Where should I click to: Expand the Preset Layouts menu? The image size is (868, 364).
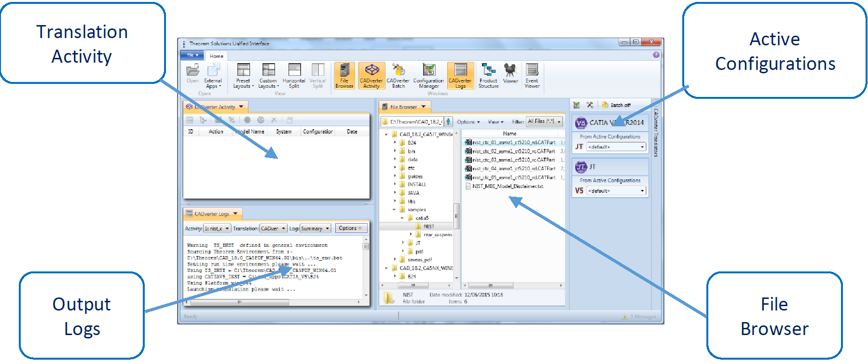(x=243, y=76)
